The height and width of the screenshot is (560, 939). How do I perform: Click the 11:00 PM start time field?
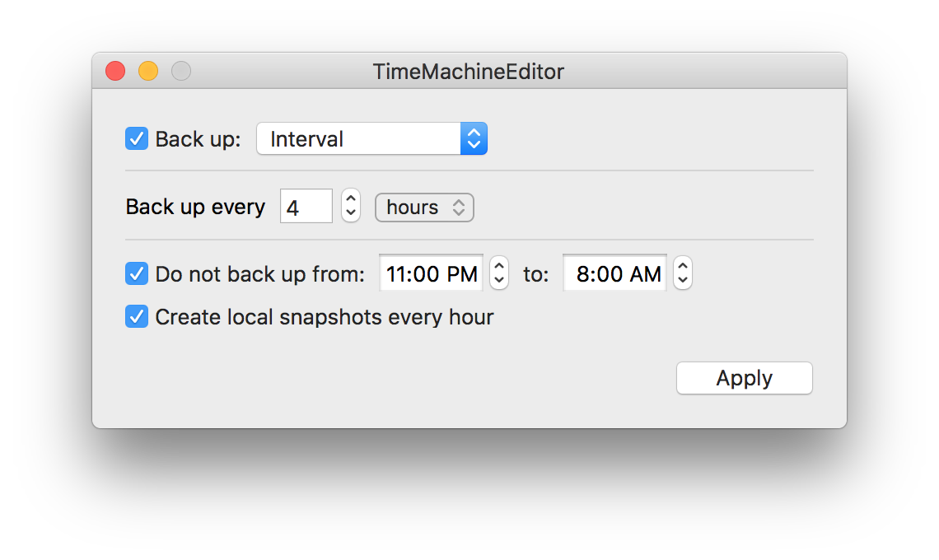(x=431, y=273)
